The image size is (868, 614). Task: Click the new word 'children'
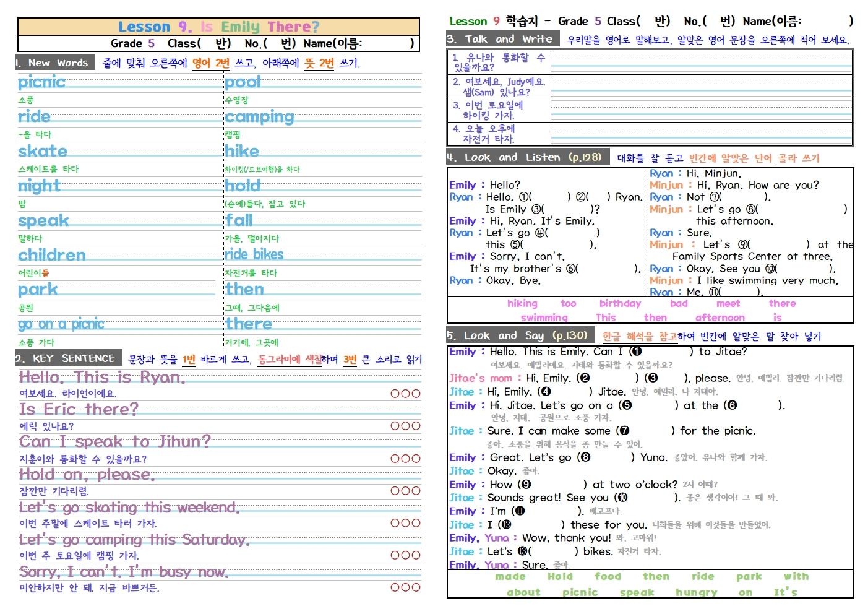51,255
